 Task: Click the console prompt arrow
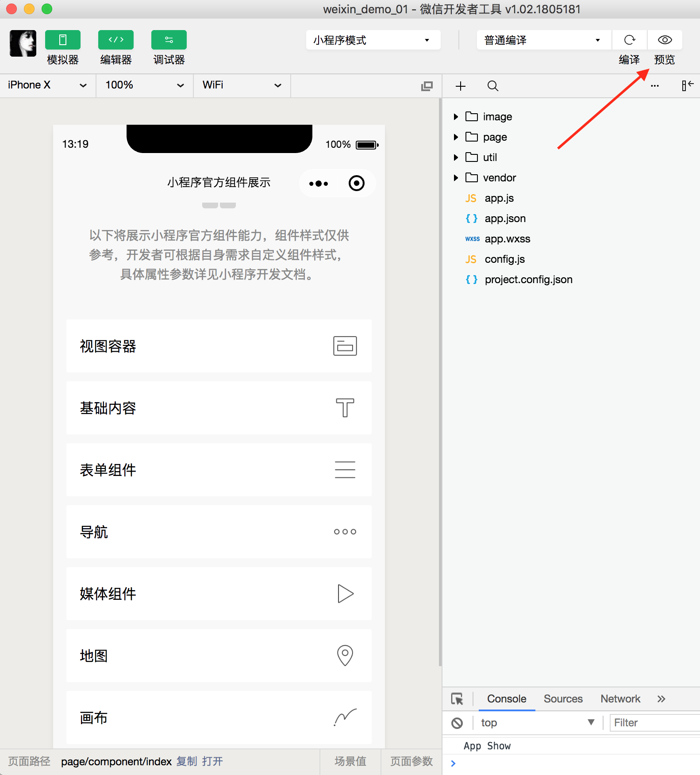[x=453, y=763]
